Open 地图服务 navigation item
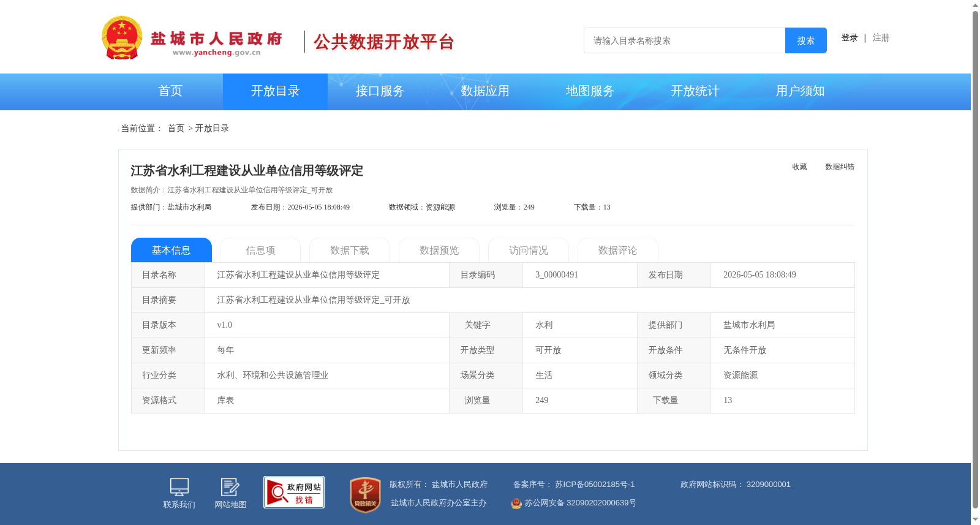Image resolution: width=980 pixels, height=525 pixels. pos(590,91)
